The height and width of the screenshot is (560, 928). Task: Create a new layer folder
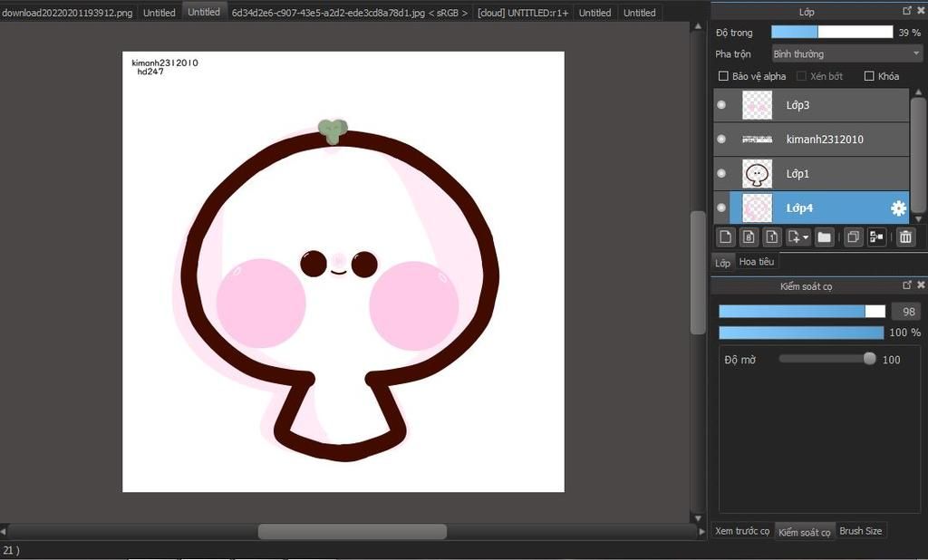[824, 237]
